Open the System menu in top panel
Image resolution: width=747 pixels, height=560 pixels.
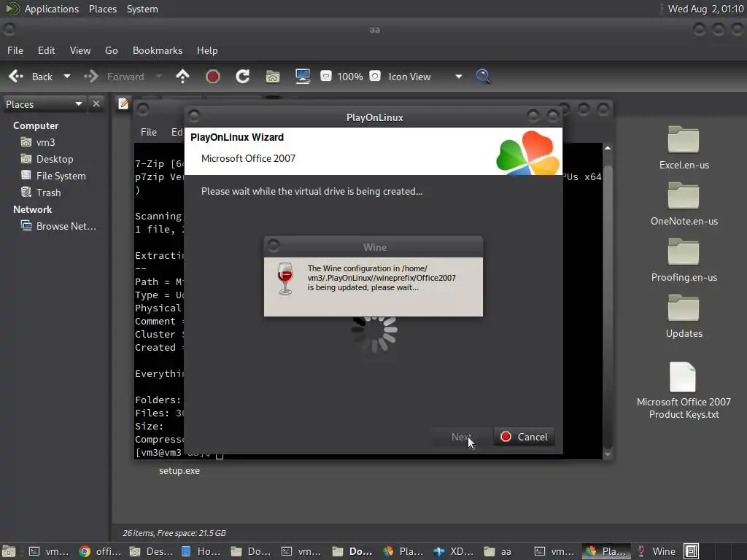tap(142, 9)
